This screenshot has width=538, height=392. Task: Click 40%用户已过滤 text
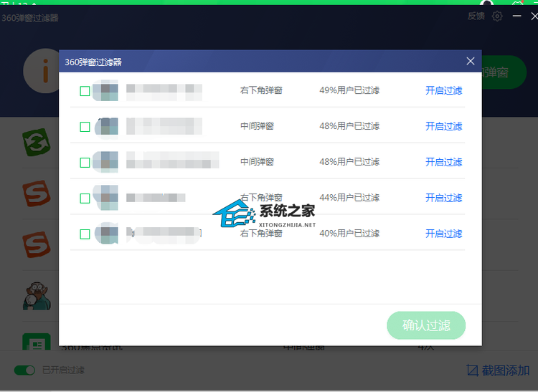[349, 234]
